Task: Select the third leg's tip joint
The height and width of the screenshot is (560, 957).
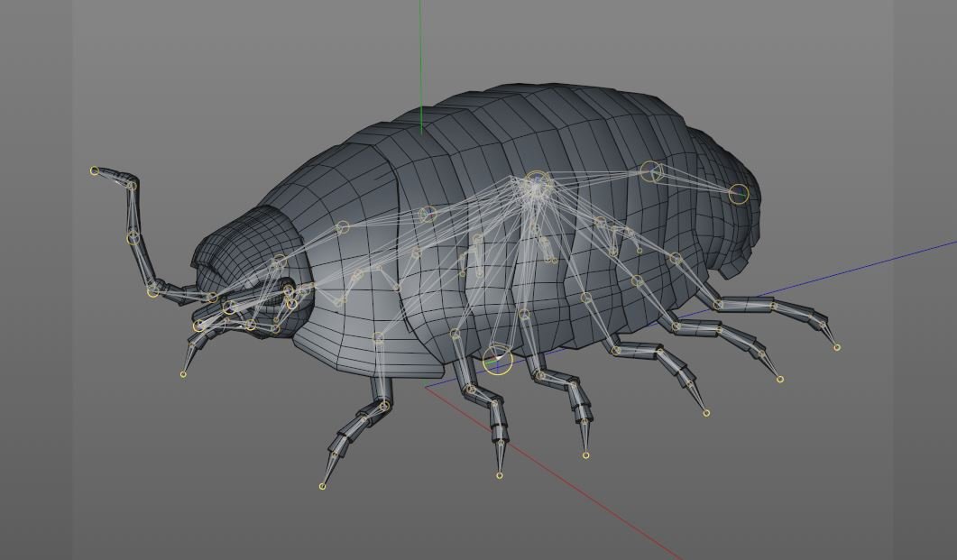Action: pos(585,454)
